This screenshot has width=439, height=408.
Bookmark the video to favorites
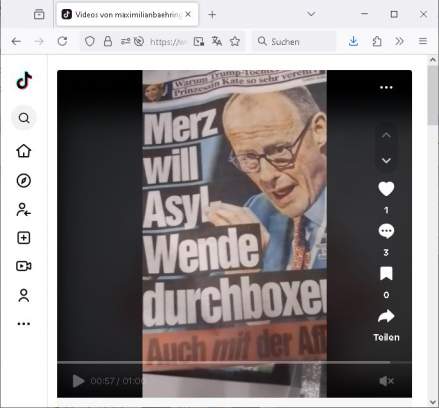tap(386, 273)
